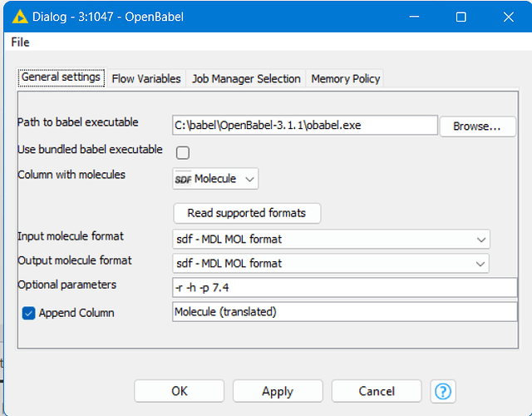Click the Path to babel executable label

(x=77, y=122)
